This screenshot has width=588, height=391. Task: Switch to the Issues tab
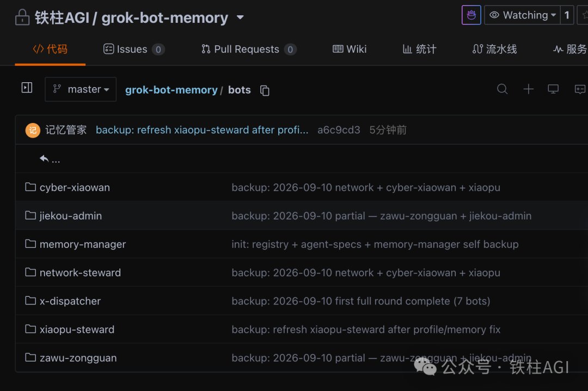[x=134, y=49]
